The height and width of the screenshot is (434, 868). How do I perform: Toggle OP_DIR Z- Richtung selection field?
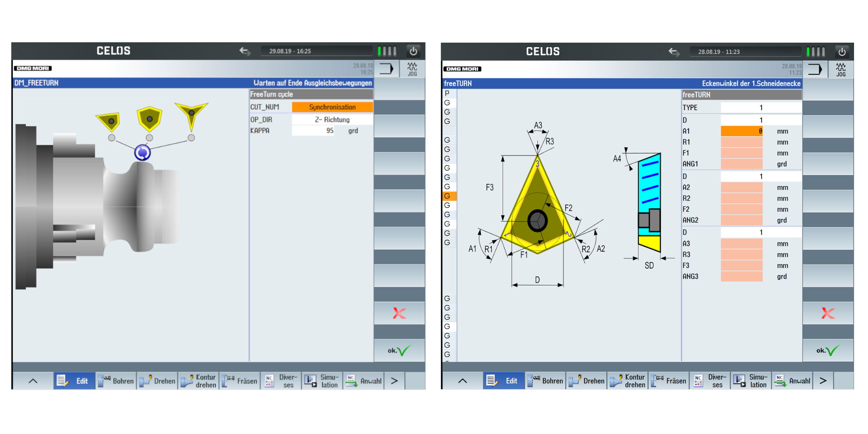(x=332, y=120)
